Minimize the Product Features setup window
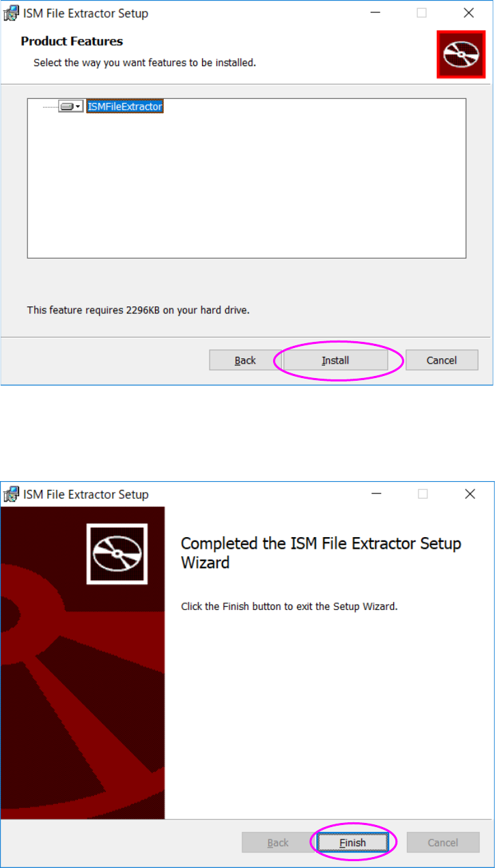 coord(376,13)
